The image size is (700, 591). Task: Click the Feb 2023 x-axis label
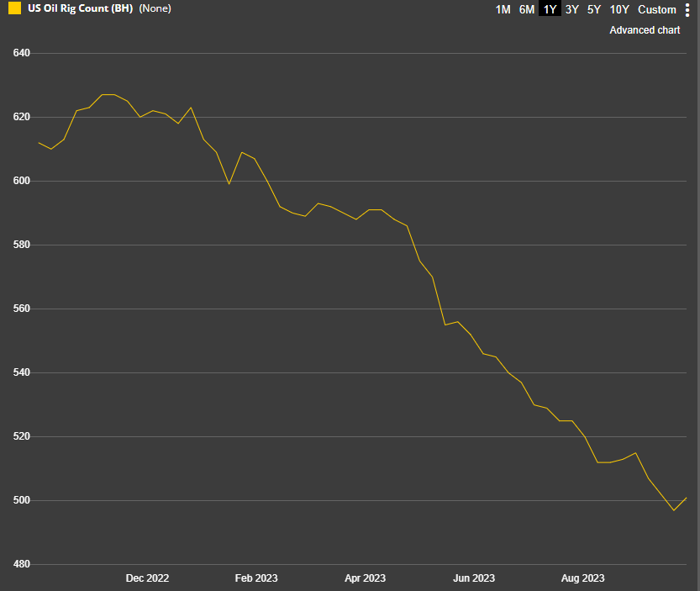tap(256, 578)
